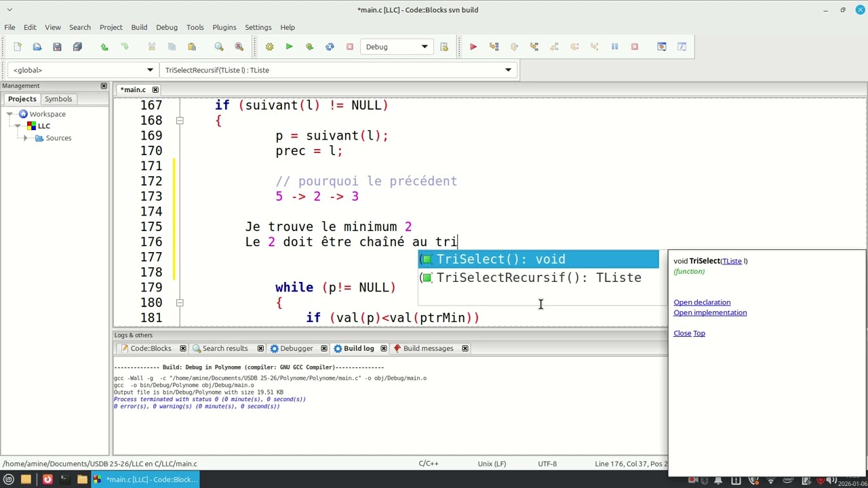Open the Build menu
The height and width of the screenshot is (488, 868).
pyautogui.click(x=139, y=27)
